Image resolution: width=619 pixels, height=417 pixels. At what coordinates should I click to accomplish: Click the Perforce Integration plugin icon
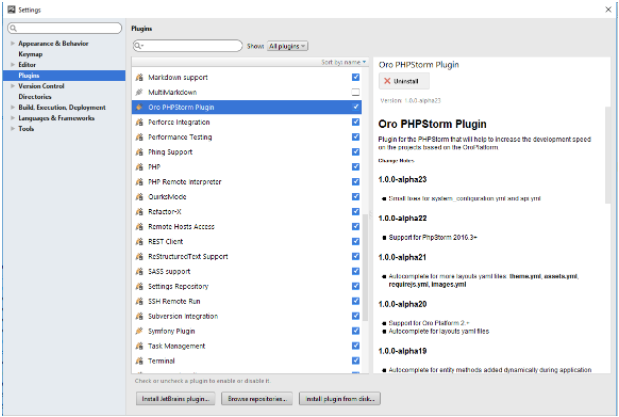coord(139,122)
